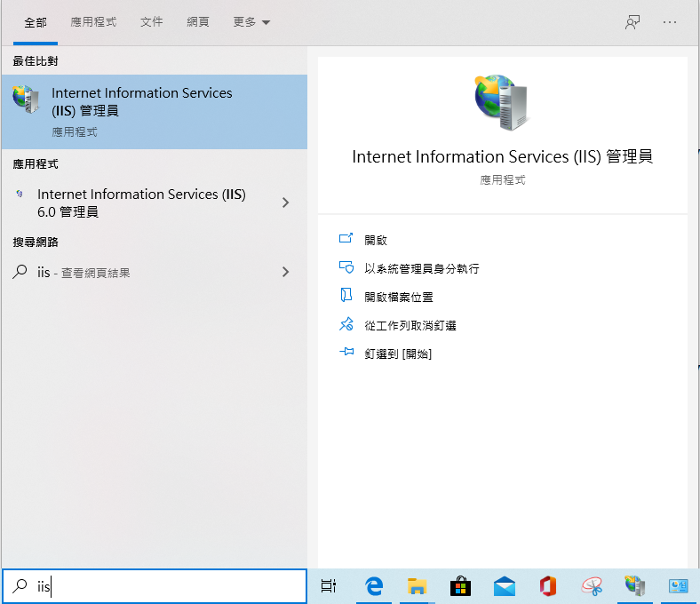Click the search box containing iis
700x604 pixels.
[x=155, y=585]
